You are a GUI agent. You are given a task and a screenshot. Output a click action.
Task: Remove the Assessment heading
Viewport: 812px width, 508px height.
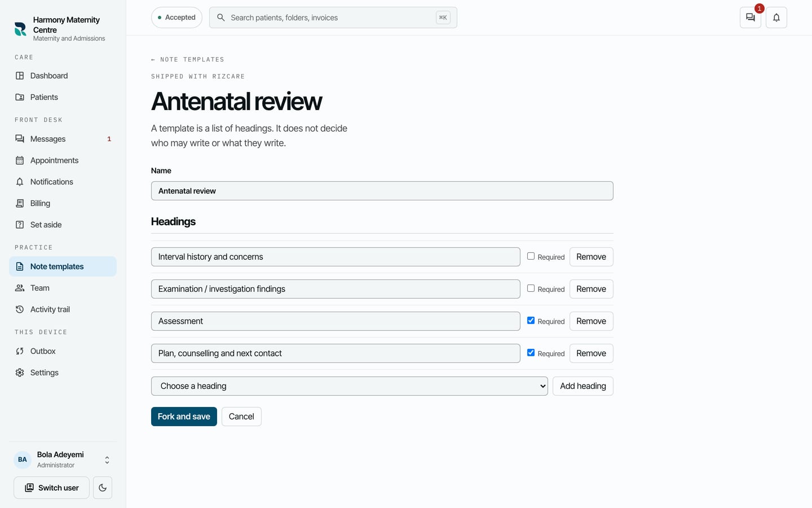(x=591, y=321)
